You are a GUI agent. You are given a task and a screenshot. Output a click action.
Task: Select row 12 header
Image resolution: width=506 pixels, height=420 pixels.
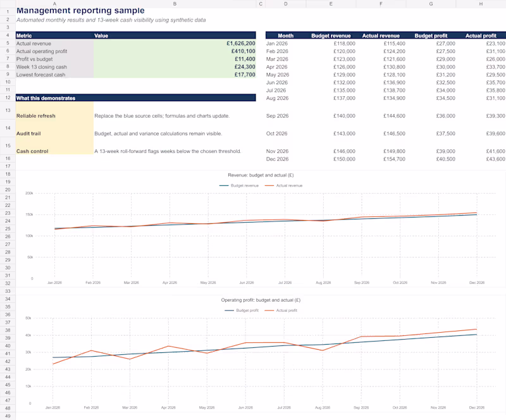(8, 97)
